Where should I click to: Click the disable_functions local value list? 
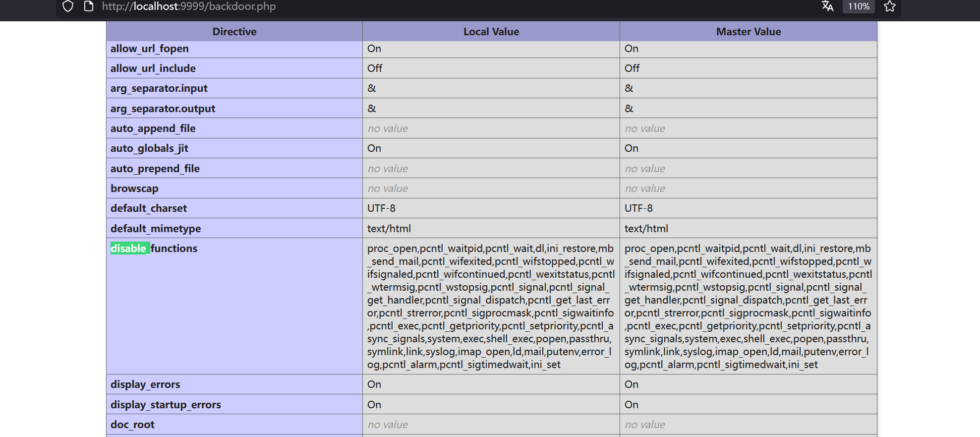point(490,306)
